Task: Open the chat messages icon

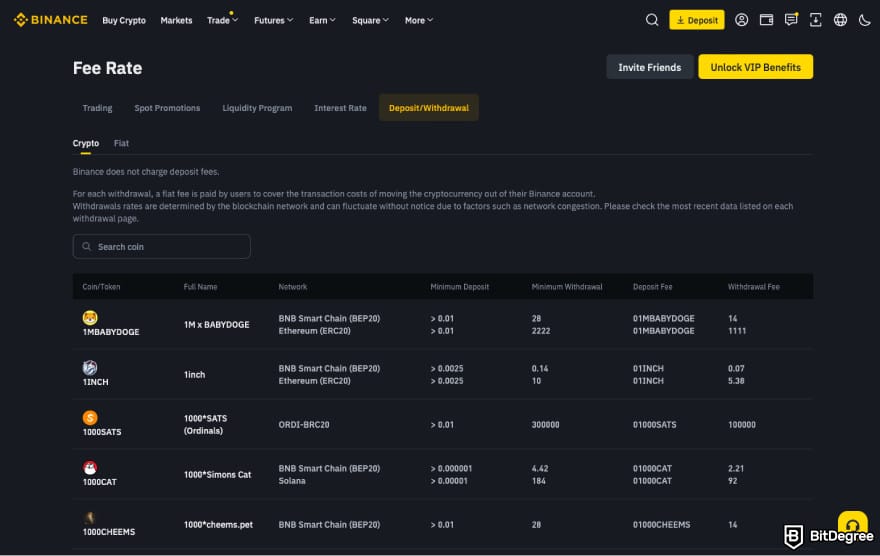Action: click(x=791, y=20)
